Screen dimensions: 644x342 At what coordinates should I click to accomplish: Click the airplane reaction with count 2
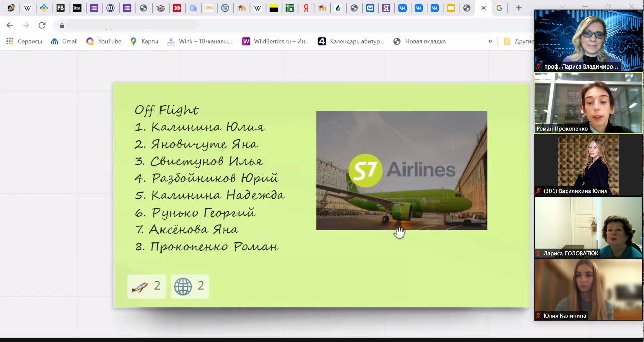pos(146,286)
